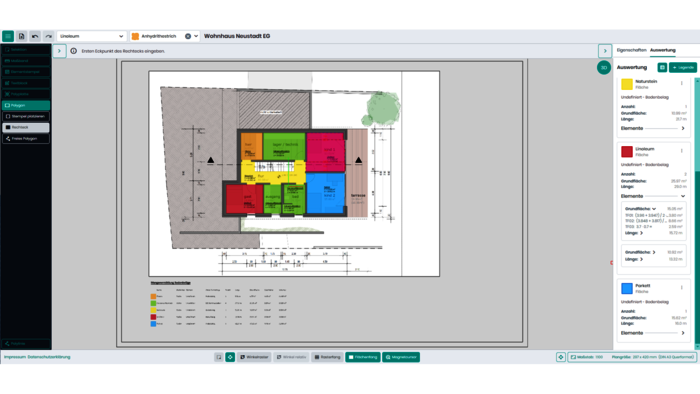Click the Legende button
Viewport: 700px width, 394px height.
[683, 67]
